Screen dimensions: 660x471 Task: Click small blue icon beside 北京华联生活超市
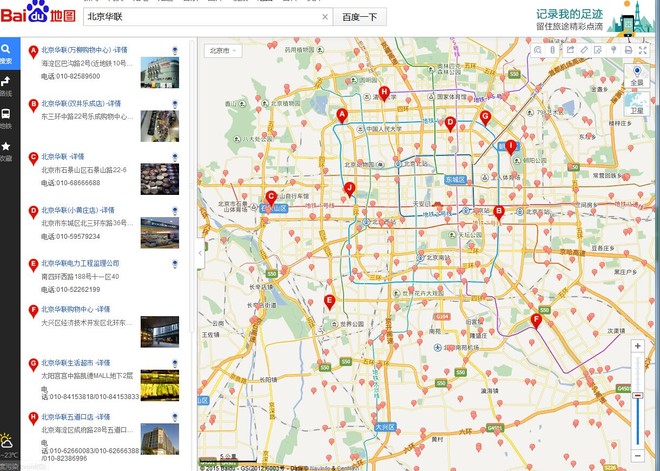point(175,363)
